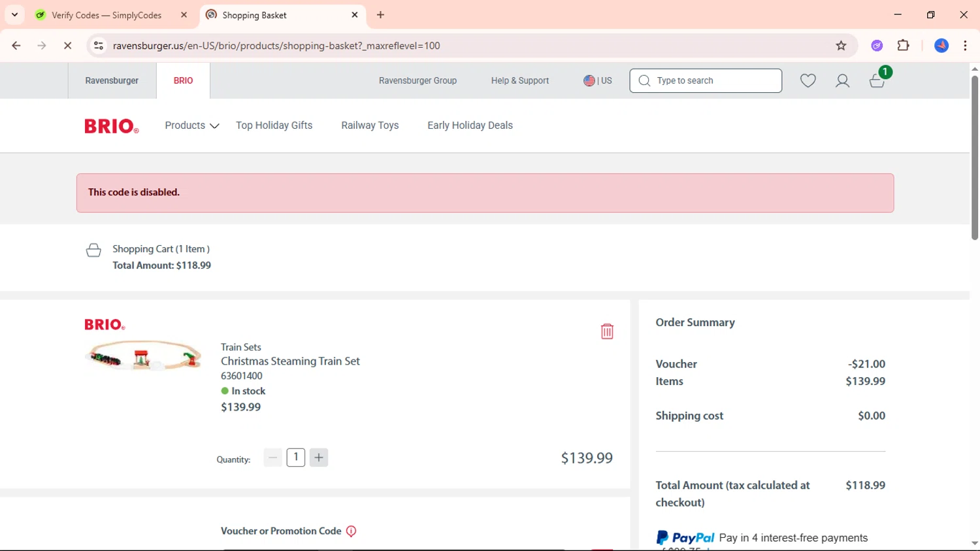
Task: Expand the Products dropdown menu
Action: pyautogui.click(x=191, y=125)
